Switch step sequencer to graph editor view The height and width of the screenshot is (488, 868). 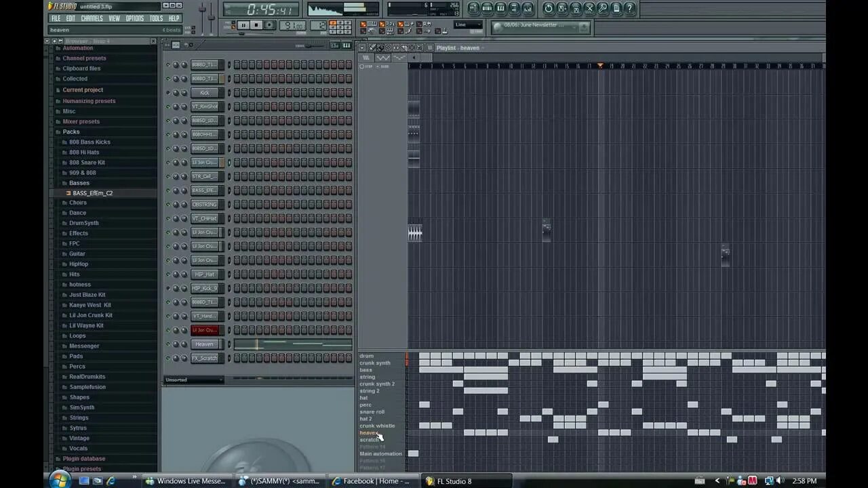point(335,45)
